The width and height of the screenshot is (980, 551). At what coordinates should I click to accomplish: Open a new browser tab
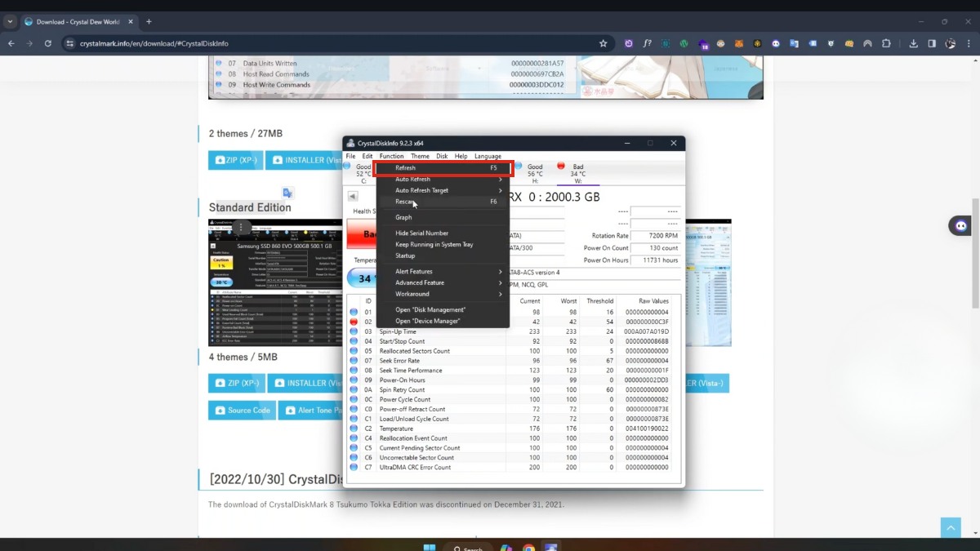pos(149,22)
